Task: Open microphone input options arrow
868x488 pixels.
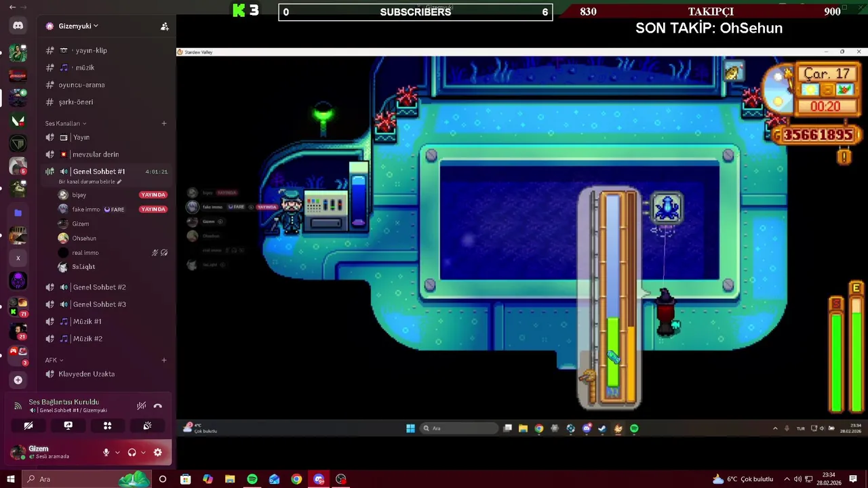Action: [117, 452]
